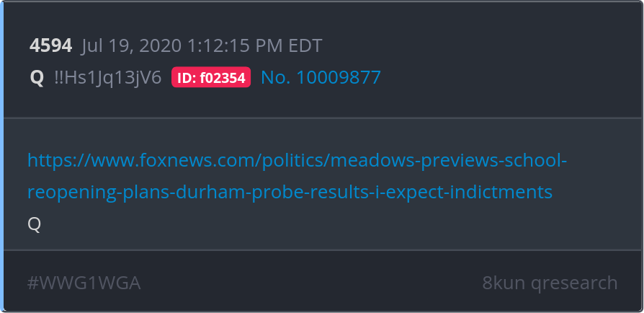Screen dimensions: 644x313
Task: Click the Jul 19, 2020 date text
Action: (x=131, y=45)
